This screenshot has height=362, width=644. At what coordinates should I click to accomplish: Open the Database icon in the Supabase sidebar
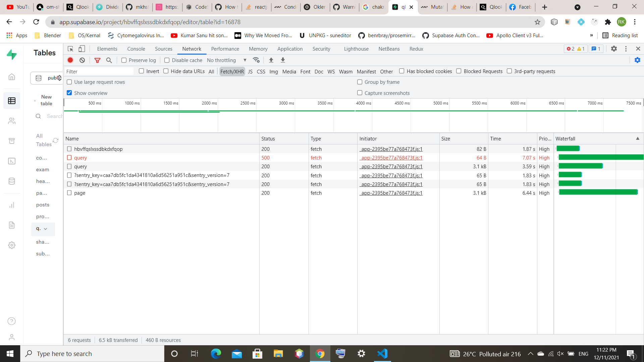tap(12, 181)
